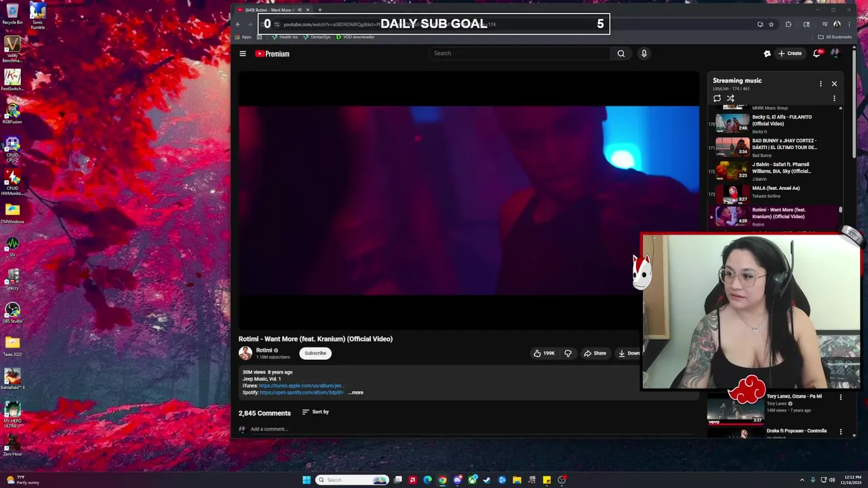868x488 pixels.
Task: Open OBS Studio desktop shortcut
Action: tap(12, 312)
